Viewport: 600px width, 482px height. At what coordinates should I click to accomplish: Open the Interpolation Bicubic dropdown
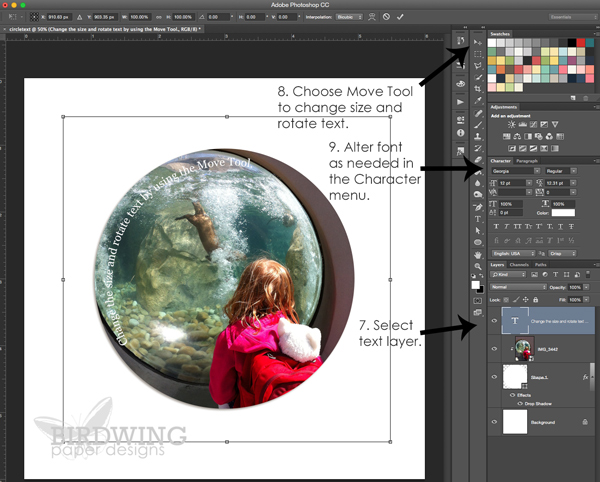(x=347, y=17)
